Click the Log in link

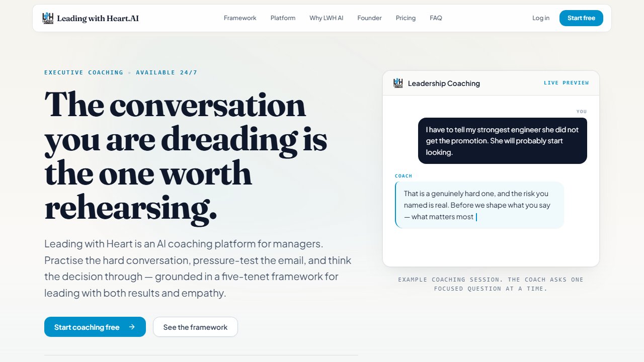(x=541, y=18)
